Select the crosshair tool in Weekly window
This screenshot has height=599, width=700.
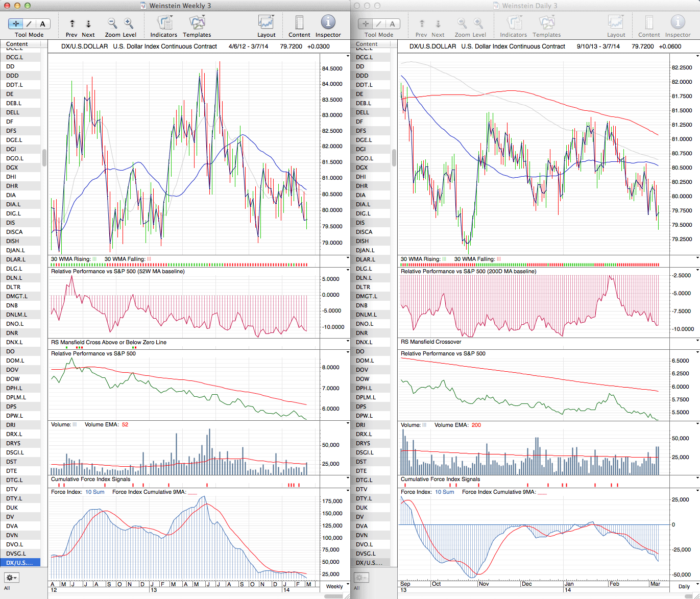tap(16, 24)
